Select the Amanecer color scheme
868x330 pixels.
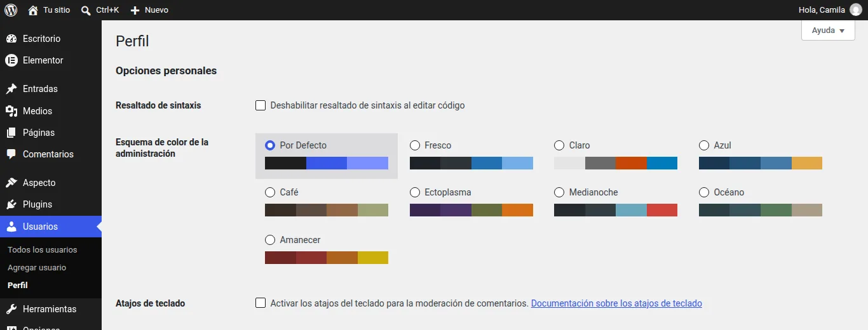point(270,240)
